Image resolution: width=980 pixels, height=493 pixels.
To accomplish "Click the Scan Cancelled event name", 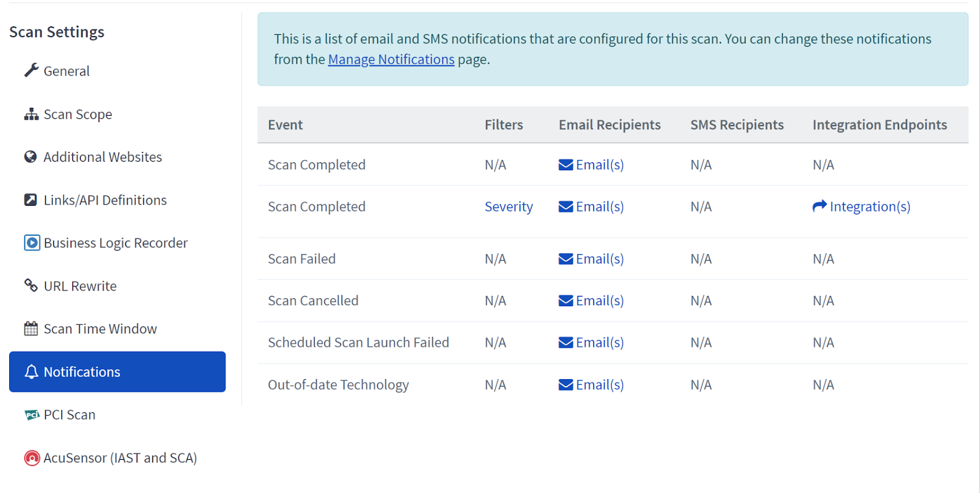I will click(x=313, y=301).
